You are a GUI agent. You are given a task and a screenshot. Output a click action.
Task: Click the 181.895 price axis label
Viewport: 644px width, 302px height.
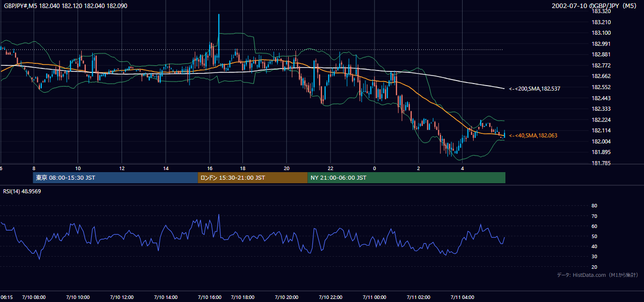[601, 153]
